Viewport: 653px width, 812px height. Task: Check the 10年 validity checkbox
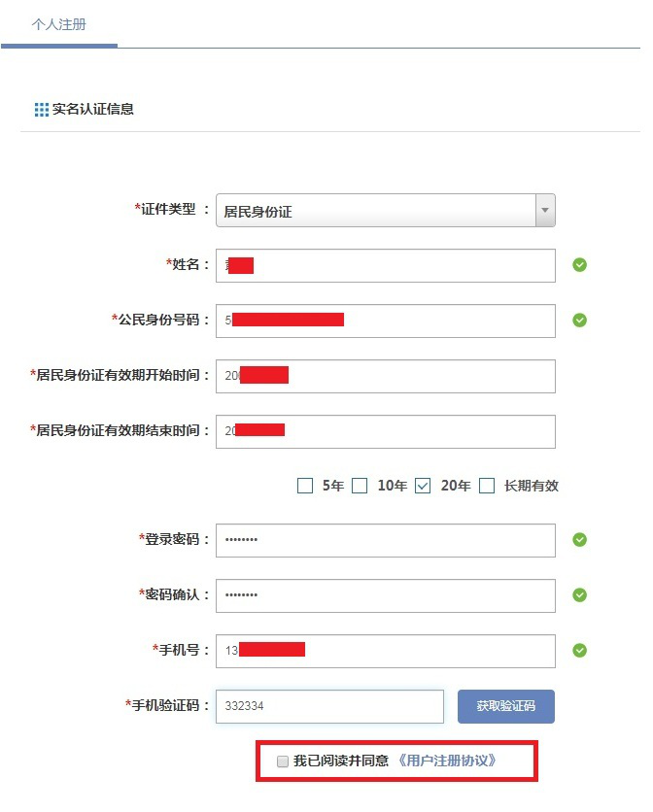tap(360, 486)
